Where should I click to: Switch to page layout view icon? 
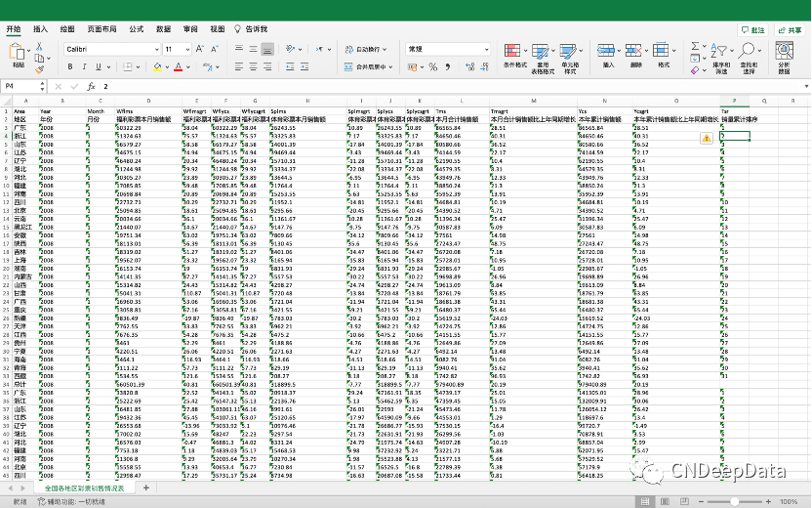665,501
